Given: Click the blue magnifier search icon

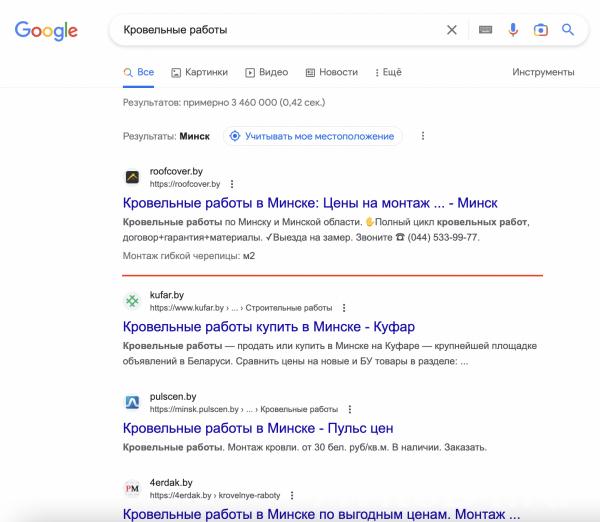Looking at the screenshot, I should pyautogui.click(x=567, y=30).
